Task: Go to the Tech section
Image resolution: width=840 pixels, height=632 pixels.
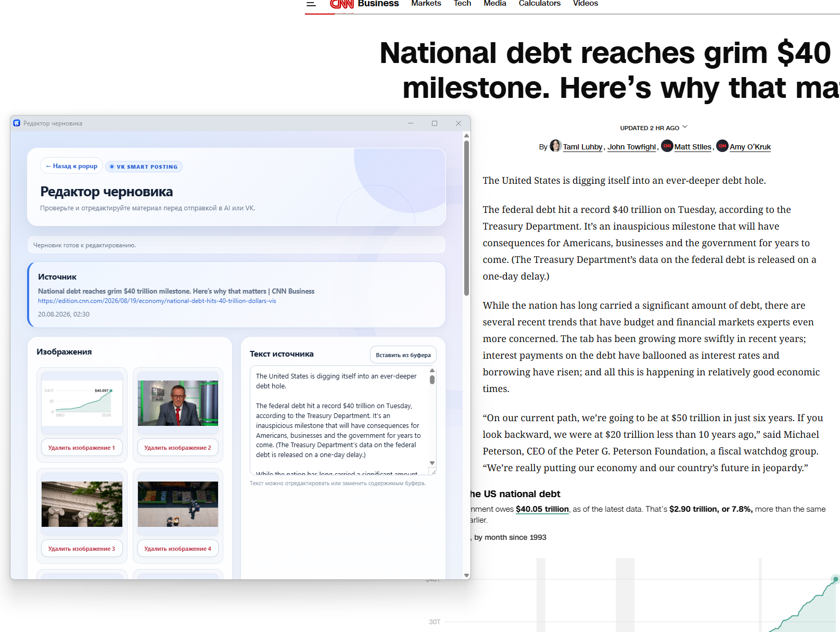Action: click(462, 3)
